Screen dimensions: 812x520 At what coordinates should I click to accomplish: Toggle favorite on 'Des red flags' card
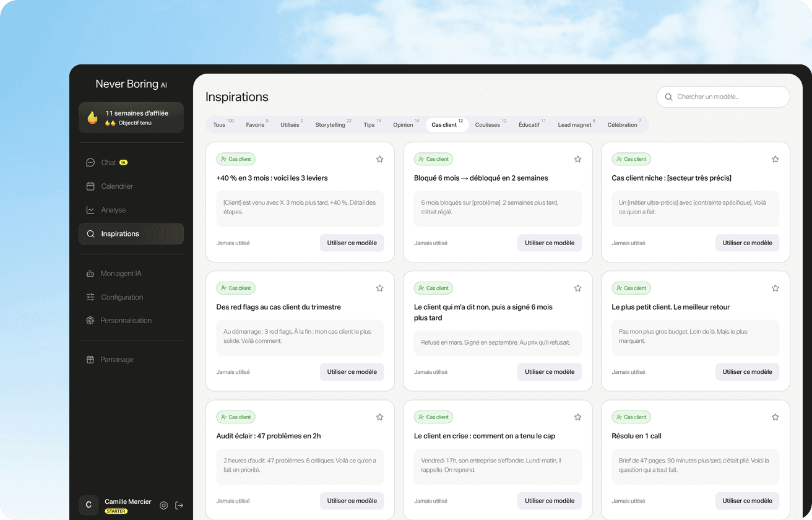[380, 288]
